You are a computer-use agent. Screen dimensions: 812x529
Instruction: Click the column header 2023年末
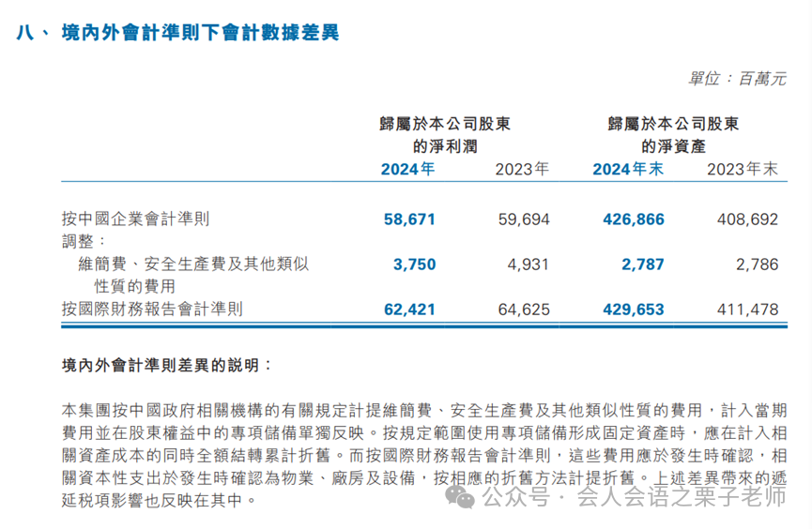pyautogui.click(x=743, y=169)
